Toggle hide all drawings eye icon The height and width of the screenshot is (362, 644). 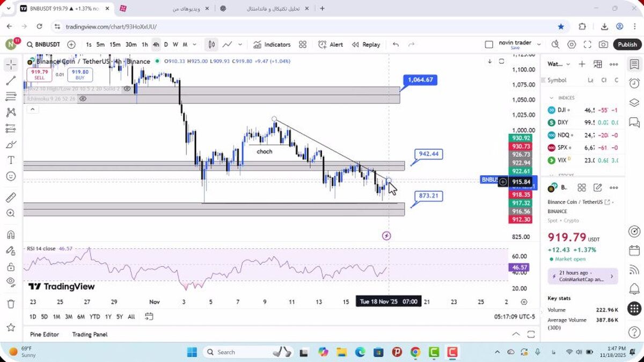11,282
